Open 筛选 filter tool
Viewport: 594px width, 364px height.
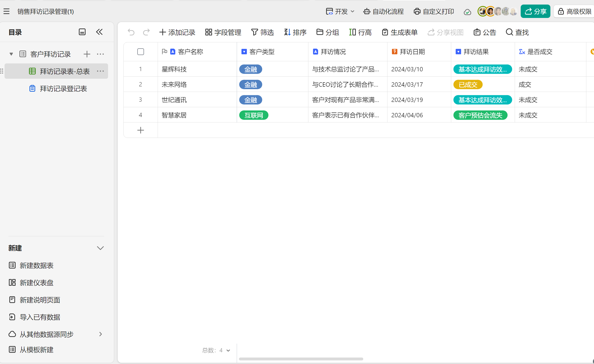(x=263, y=32)
